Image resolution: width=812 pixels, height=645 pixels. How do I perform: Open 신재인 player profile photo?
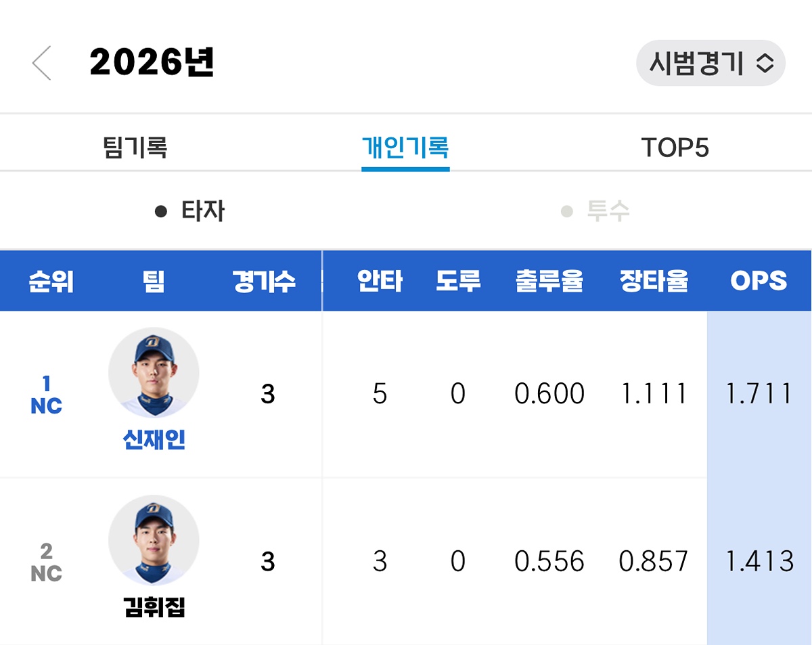154,373
